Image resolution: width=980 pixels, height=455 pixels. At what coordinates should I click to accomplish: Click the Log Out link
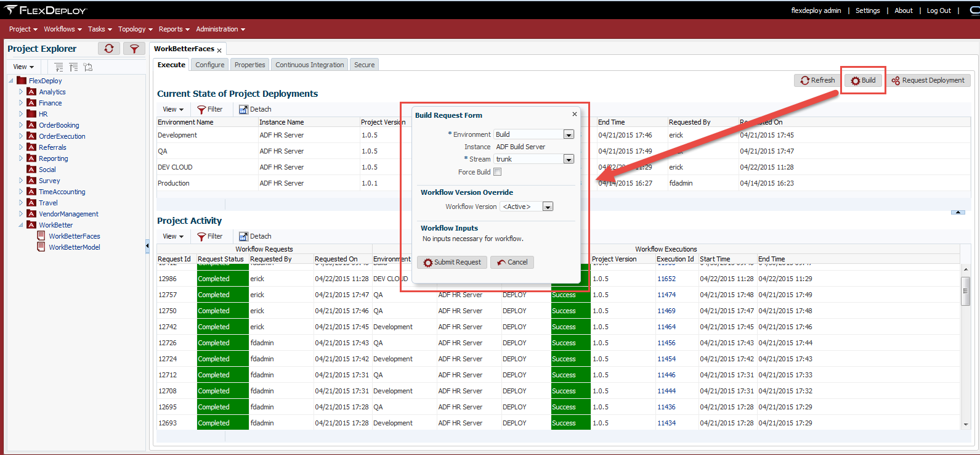(x=939, y=10)
